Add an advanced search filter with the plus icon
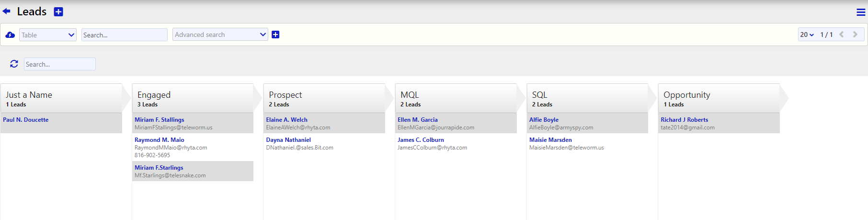868x220 pixels. coord(275,35)
